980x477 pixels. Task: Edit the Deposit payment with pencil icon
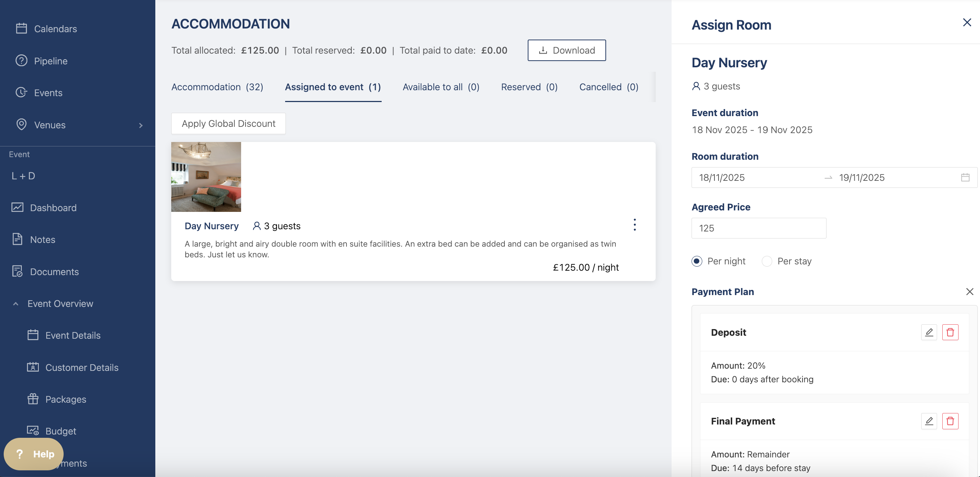click(x=929, y=332)
